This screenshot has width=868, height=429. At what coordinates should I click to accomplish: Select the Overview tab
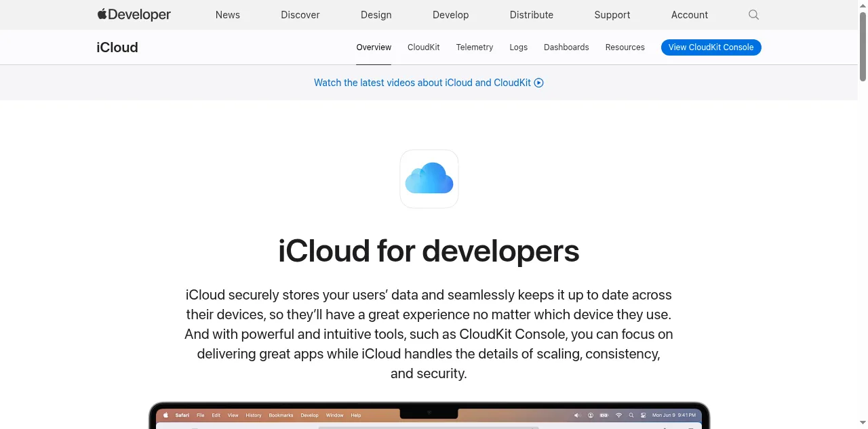coord(374,47)
